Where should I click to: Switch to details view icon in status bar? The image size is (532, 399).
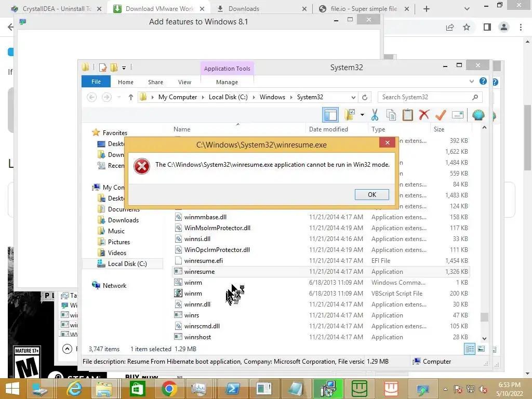[470, 349]
